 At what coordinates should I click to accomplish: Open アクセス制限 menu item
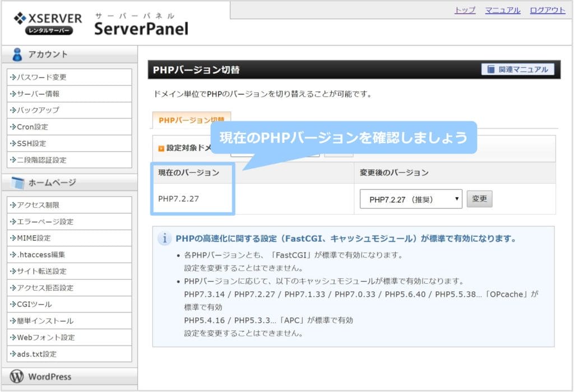69,205
